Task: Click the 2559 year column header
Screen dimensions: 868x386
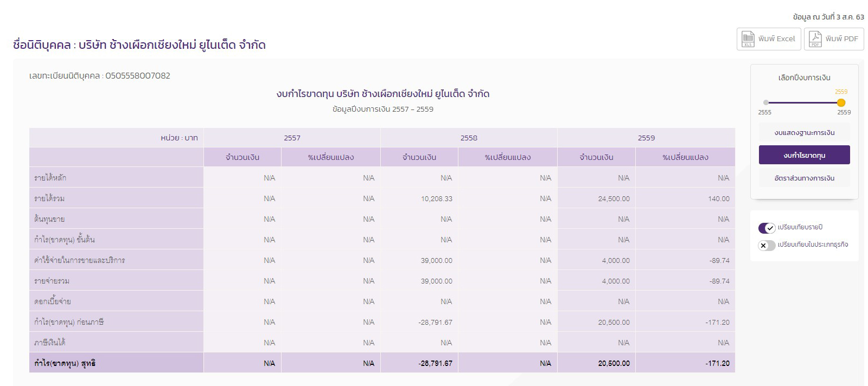Action: pyautogui.click(x=646, y=138)
